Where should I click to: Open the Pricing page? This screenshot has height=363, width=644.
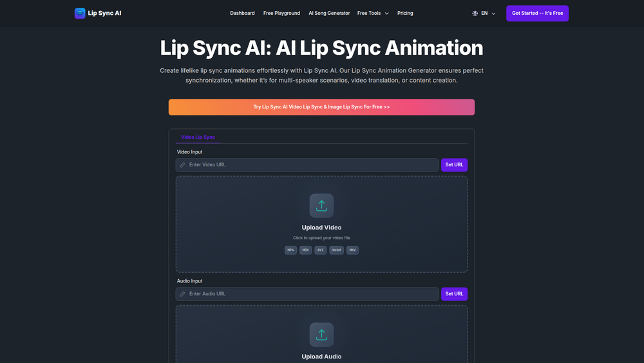click(405, 13)
